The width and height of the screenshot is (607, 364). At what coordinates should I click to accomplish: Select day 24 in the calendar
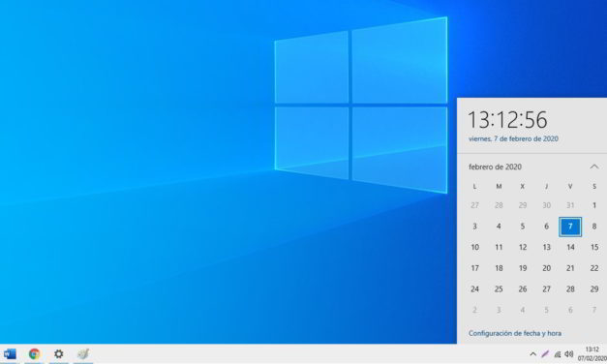point(474,289)
